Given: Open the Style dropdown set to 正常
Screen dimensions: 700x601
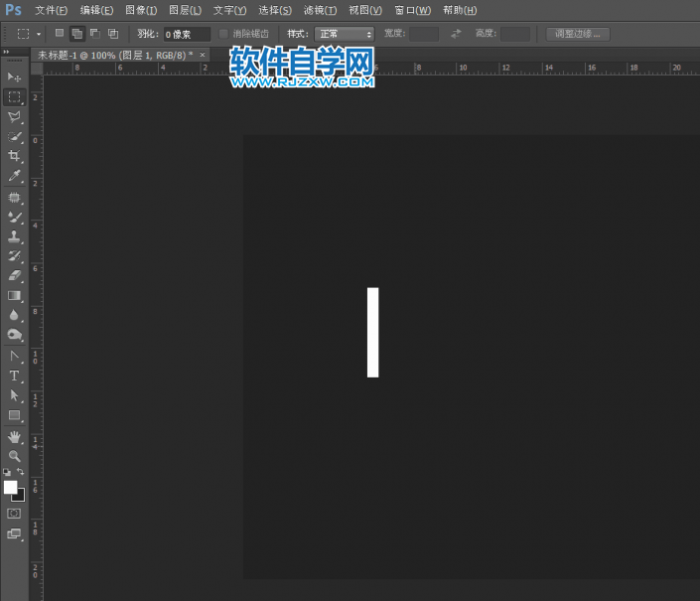Looking at the screenshot, I should click(x=345, y=34).
